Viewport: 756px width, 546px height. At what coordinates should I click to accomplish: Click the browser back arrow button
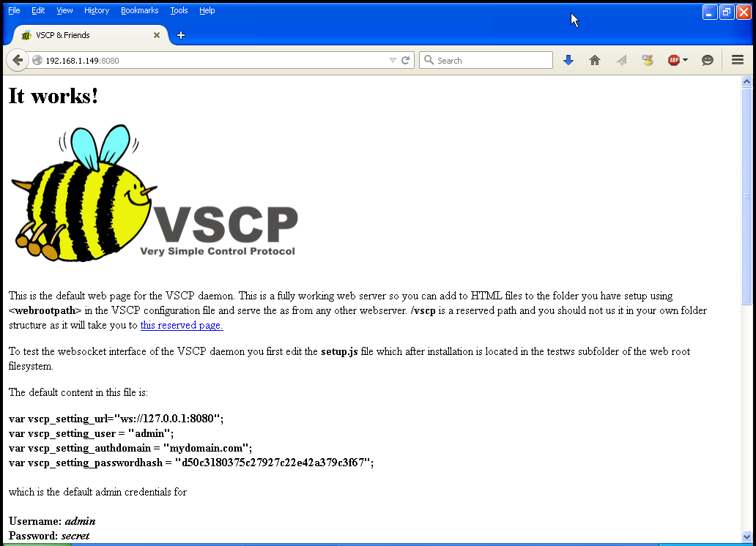pyautogui.click(x=18, y=60)
